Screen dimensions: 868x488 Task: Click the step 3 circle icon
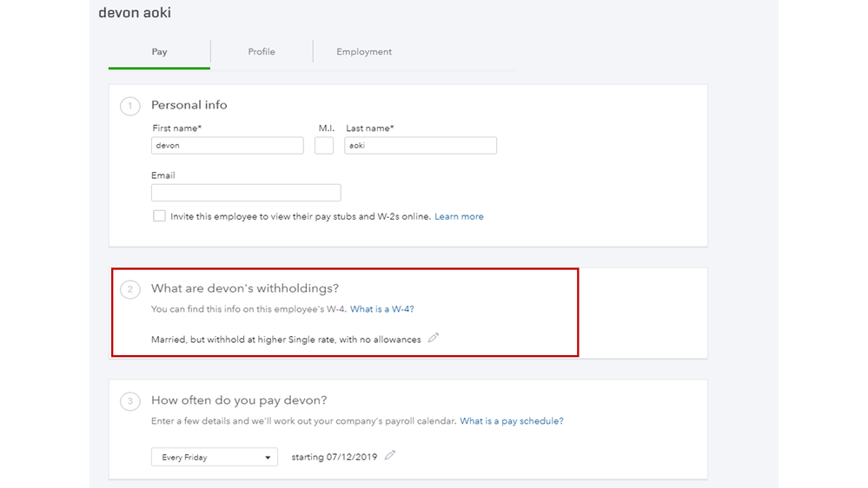point(130,401)
